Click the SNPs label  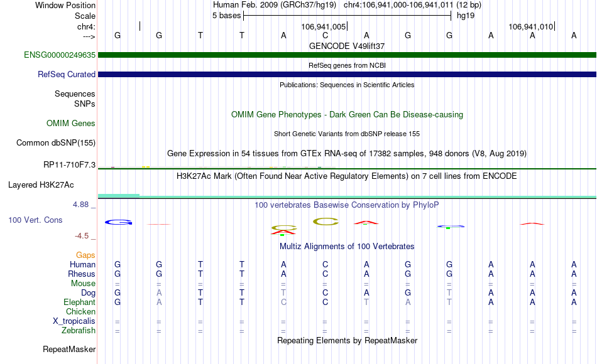pos(85,104)
